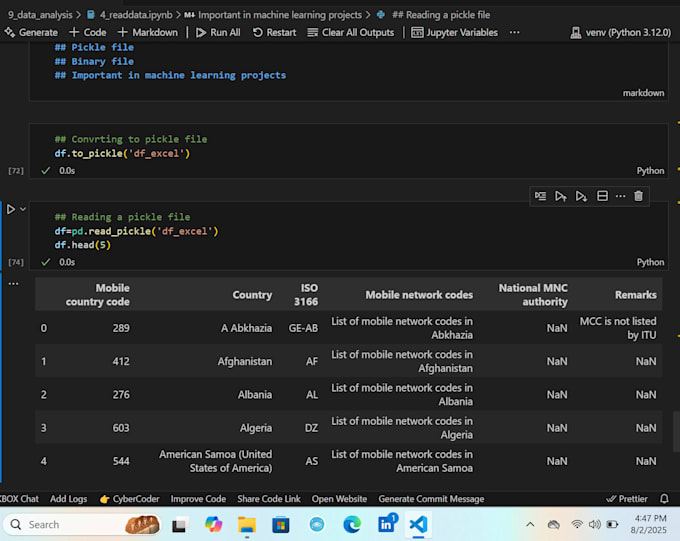The height and width of the screenshot is (541, 680).
Task: Open Jupyter Variables panel
Action: coord(454,33)
